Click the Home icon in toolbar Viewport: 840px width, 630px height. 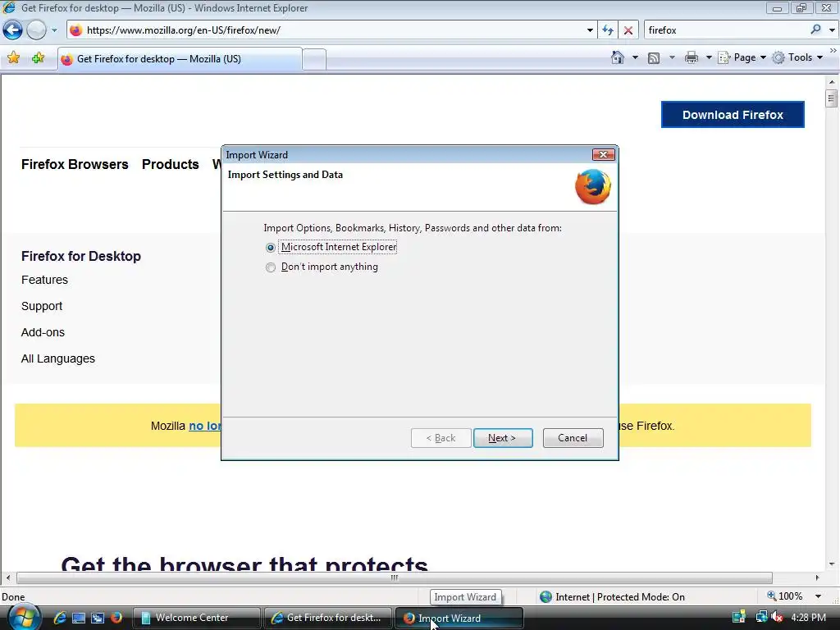[x=618, y=57]
